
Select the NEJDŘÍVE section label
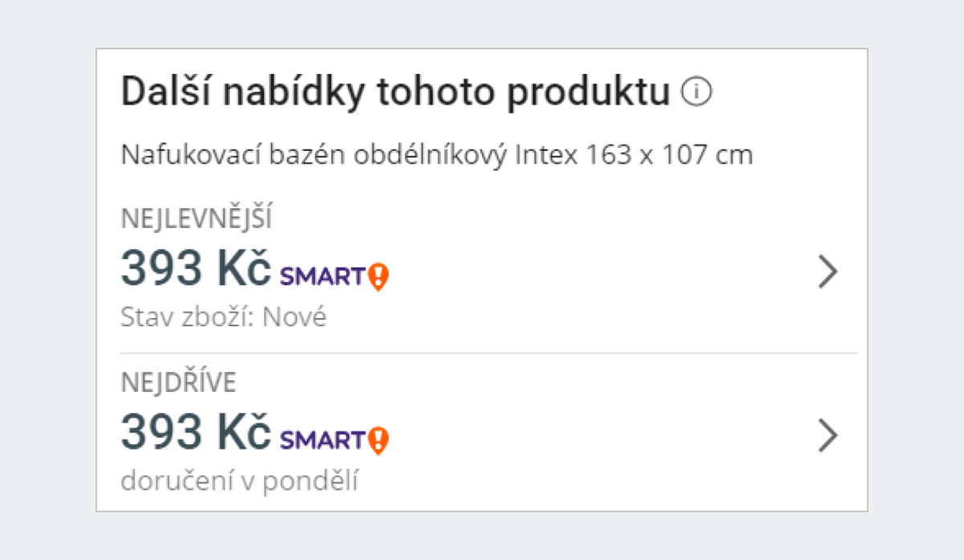tap(178, 381)
